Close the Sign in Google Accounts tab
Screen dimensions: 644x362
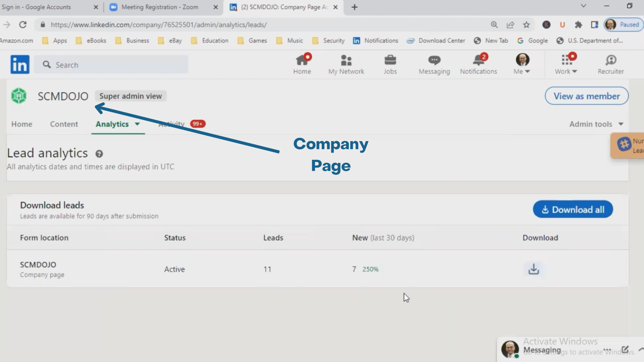[96, 7]
